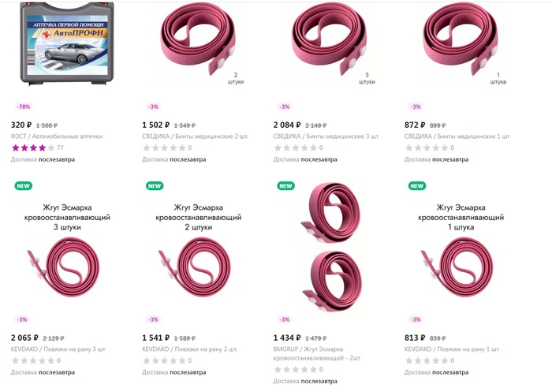Open СВЕДИКА / Бинты медицинские 3 шт link
Screen dimensions: 552x392
click(326, 136)
